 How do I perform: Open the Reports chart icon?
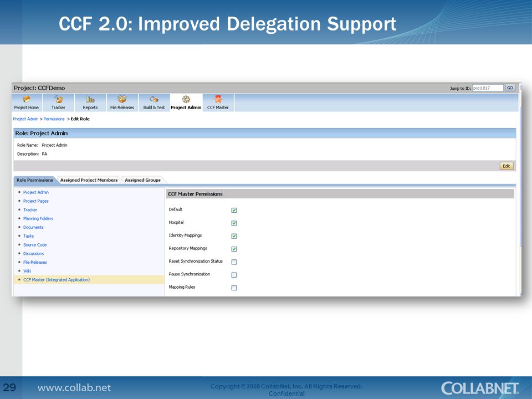click(x=90, y=99)
